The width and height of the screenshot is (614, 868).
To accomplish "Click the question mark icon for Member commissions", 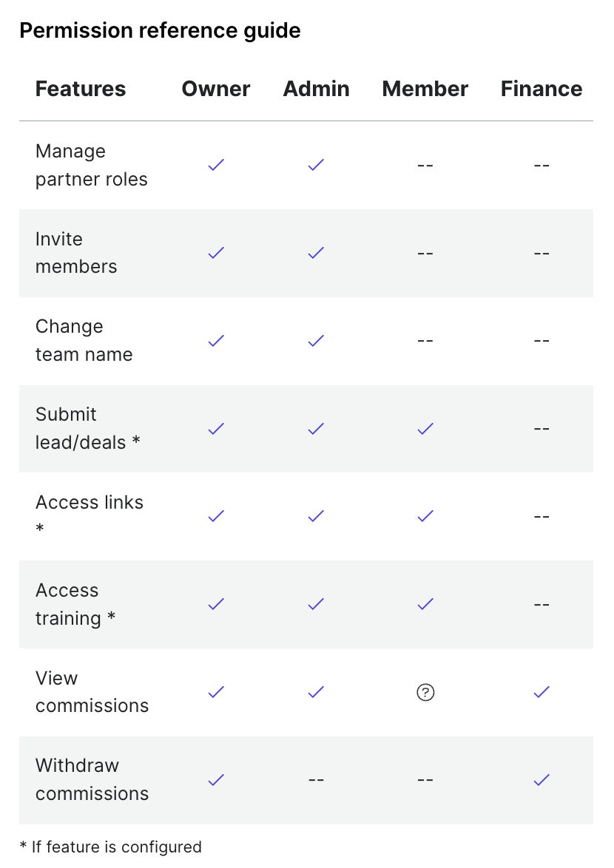I will tap(425, 692).
